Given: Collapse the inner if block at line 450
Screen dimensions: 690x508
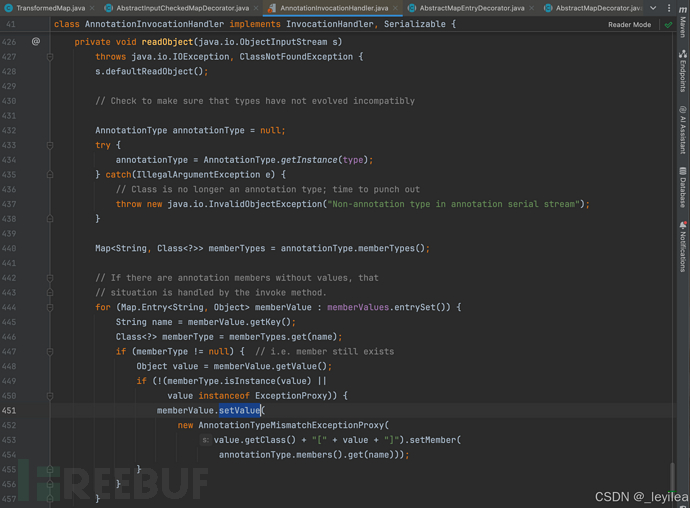Looking at the screenshot, I should click(50, 396).
